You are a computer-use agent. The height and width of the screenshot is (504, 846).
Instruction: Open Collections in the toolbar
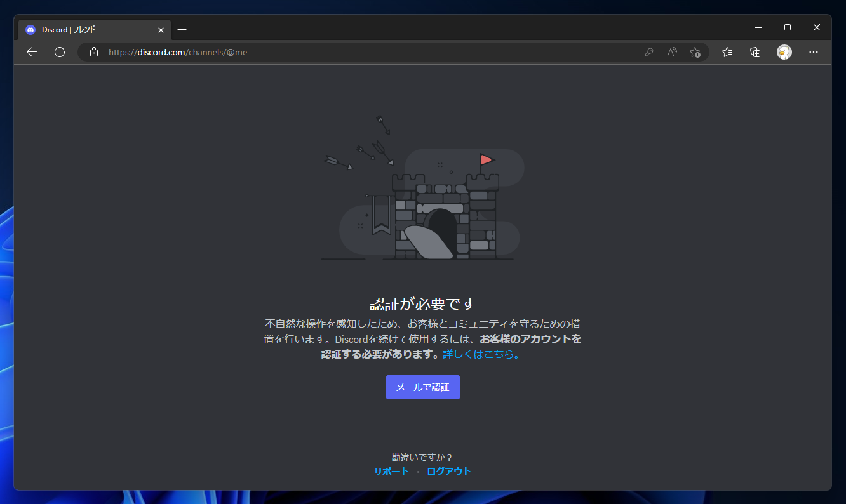click(x=755, y=52)
